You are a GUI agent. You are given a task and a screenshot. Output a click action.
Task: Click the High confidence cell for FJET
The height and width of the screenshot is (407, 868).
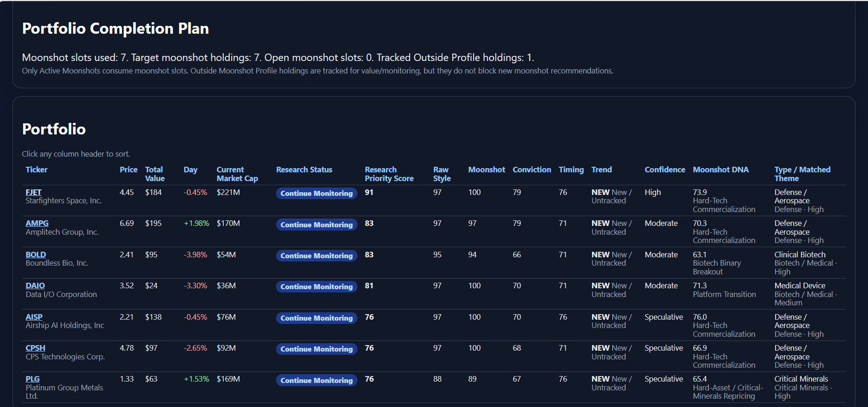pos(653,192)
